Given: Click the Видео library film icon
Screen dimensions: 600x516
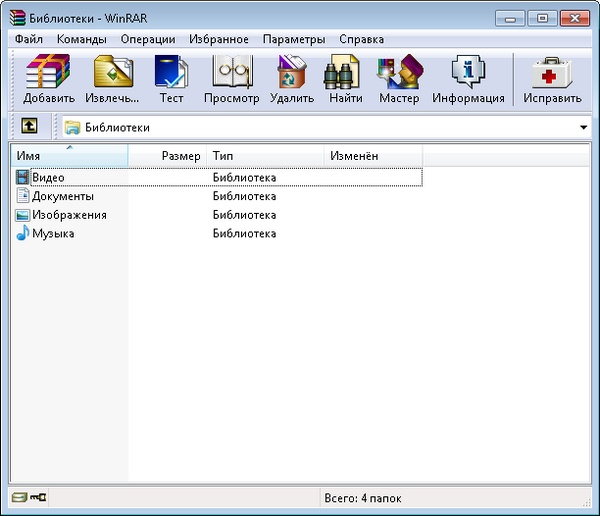Looking at the screenshot, I should [23, 177].
